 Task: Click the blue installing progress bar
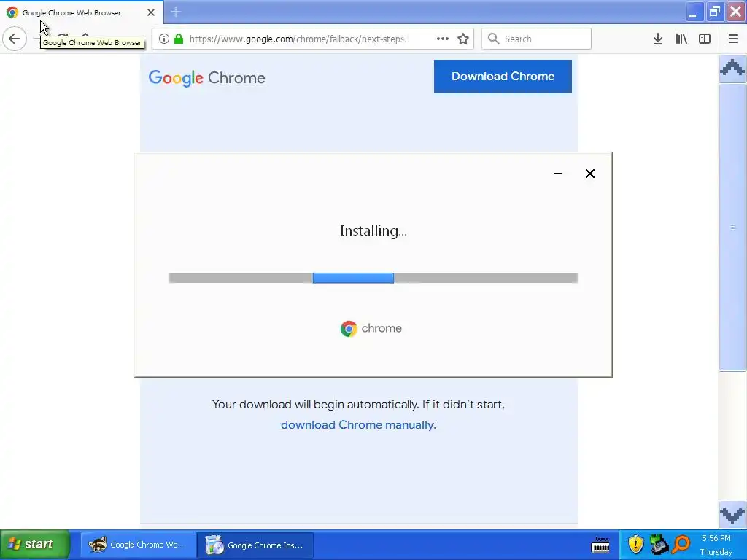[x=353, y=278]
